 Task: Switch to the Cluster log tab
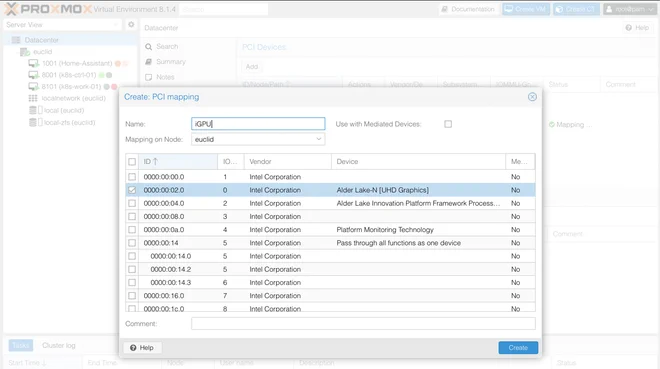point(59,345)
